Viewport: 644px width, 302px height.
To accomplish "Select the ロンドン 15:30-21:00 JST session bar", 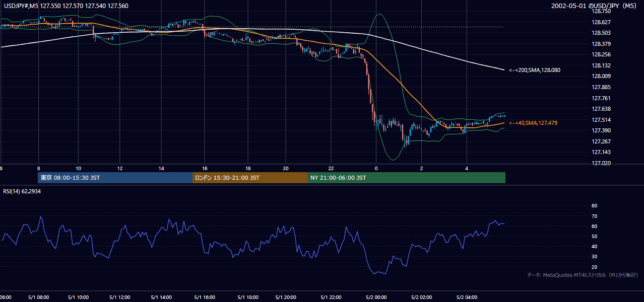I will click(249, 178).
